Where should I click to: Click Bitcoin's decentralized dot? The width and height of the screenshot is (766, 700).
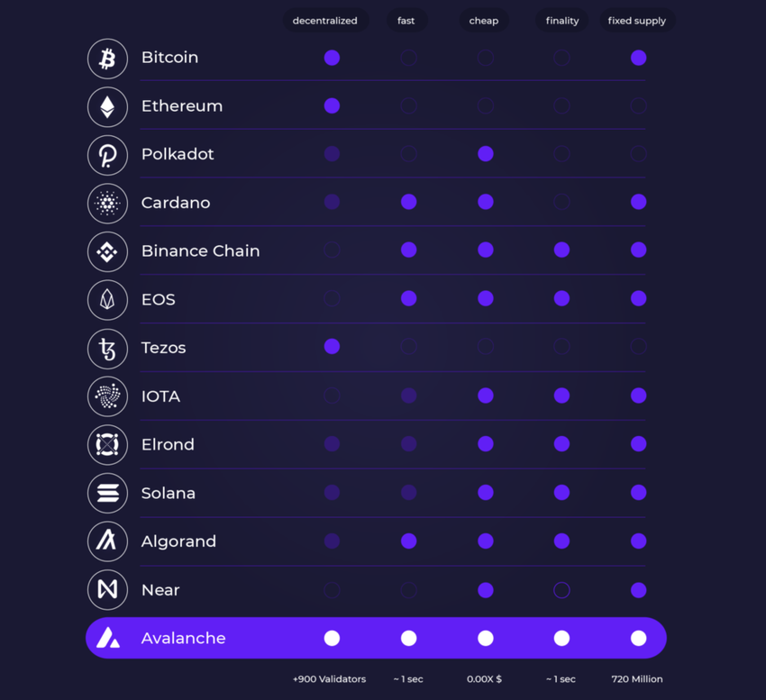tap(332, 58)
